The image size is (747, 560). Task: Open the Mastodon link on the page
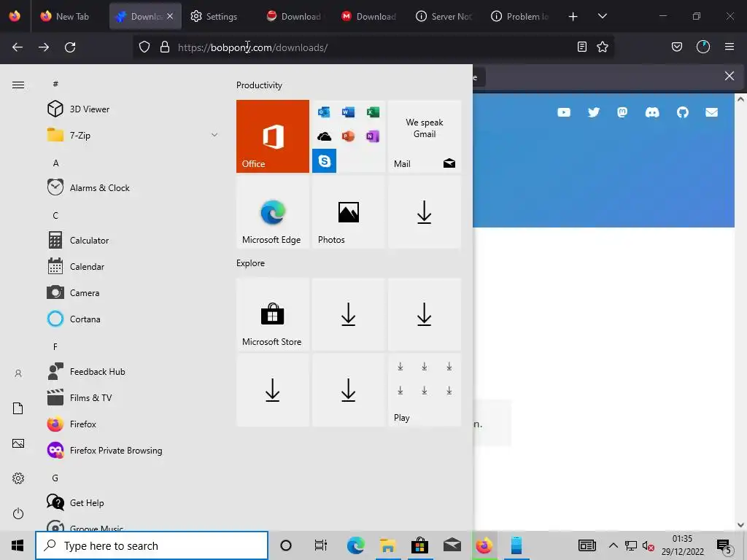pos(622,112)
